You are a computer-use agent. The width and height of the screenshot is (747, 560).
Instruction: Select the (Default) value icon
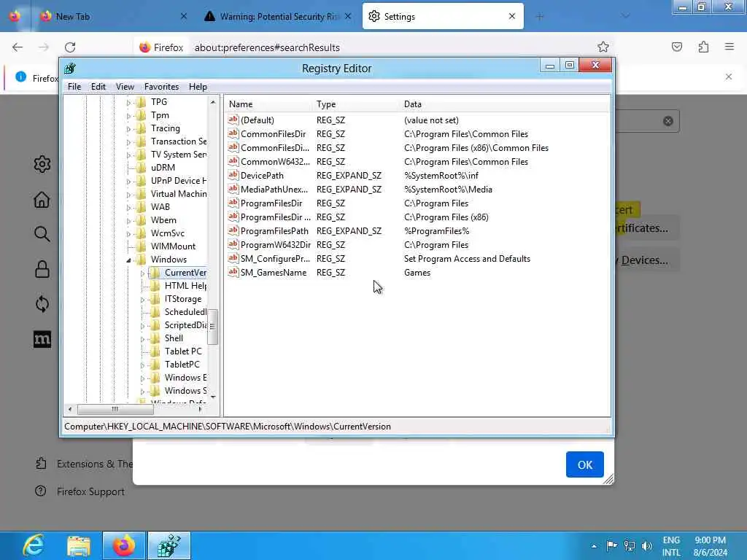[x=233, y=120]
